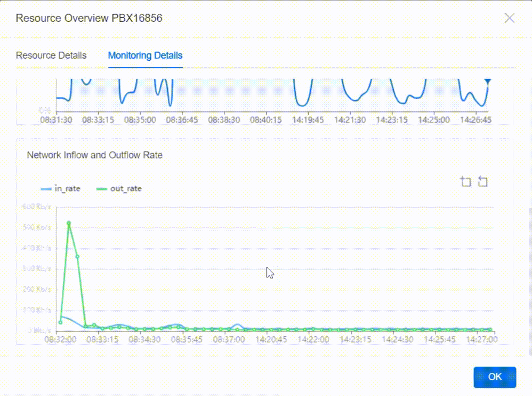Click the 08:36:45 label on upper chart
The width and height of the screenshot is (532, 396).
[182, 120]
